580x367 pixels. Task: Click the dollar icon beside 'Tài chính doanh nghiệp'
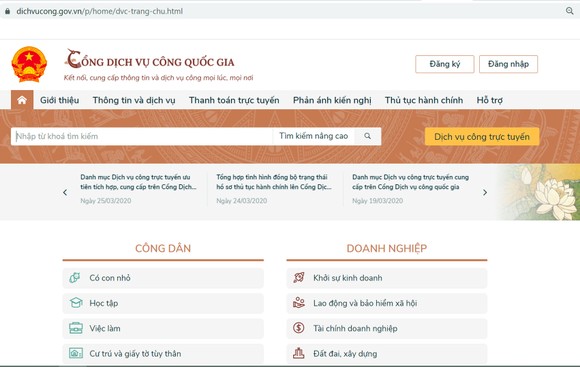(299, 327)
